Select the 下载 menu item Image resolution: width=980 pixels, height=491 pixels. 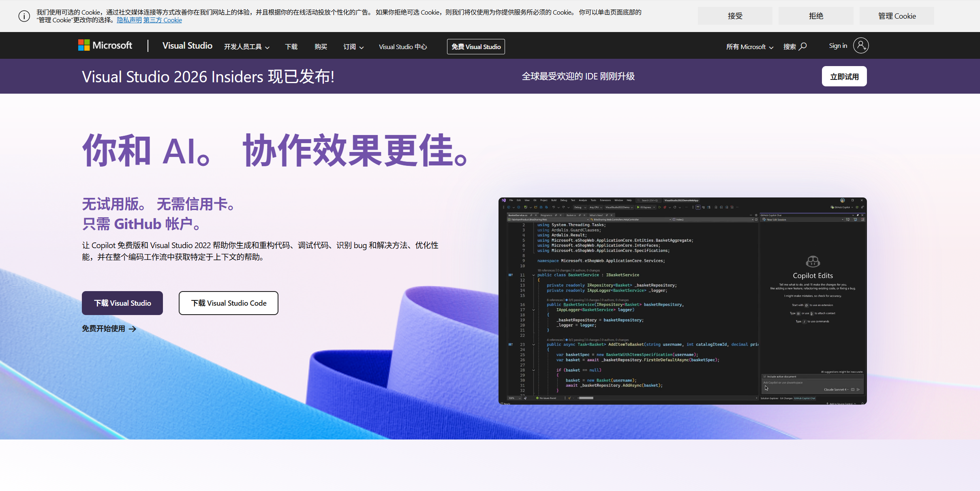[291, 47]
